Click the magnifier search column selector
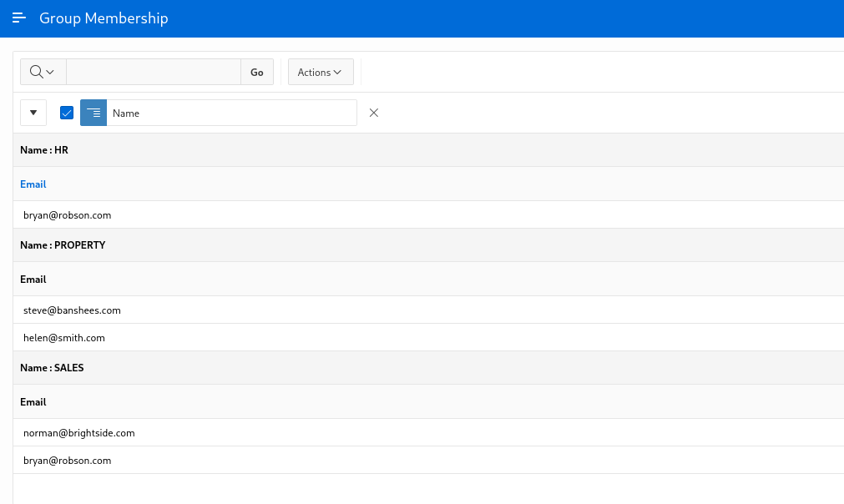Image resolution: width=844 pixels, height=504 pixels. click(x=43, y=73)
